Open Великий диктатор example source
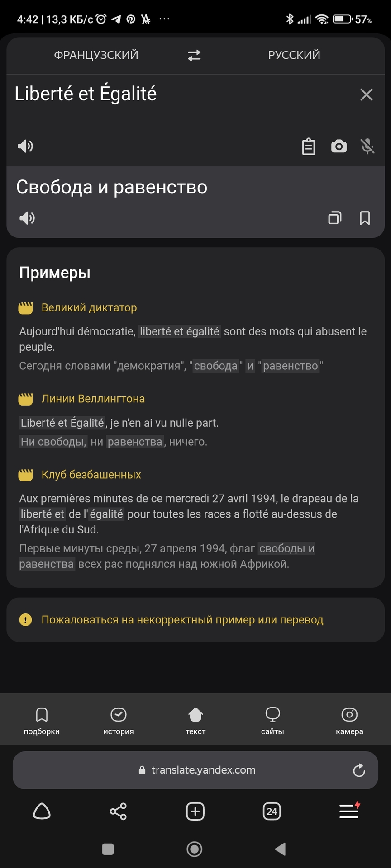Screen dimensions: 391x868 click(89, 308)
